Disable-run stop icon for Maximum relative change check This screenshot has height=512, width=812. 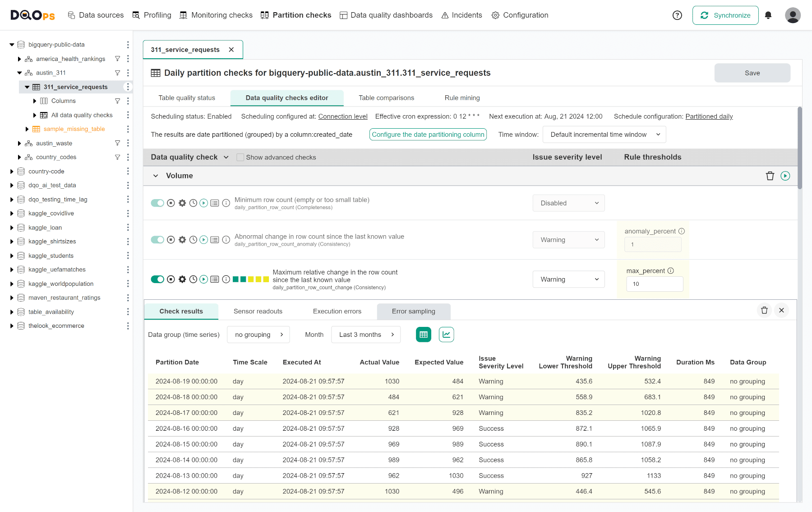click(x=171, y=279)
